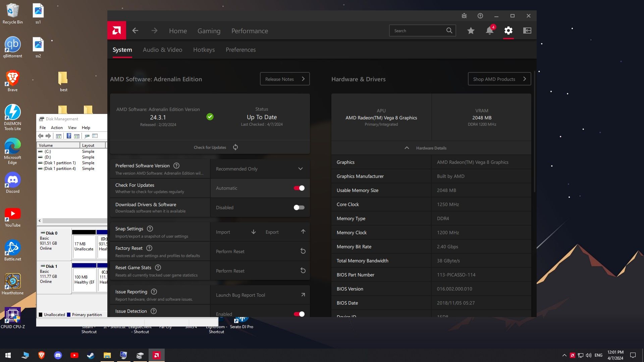Click Disk Management back arrow toolbar icon
644x362 pixels.
tap(41, 136)
